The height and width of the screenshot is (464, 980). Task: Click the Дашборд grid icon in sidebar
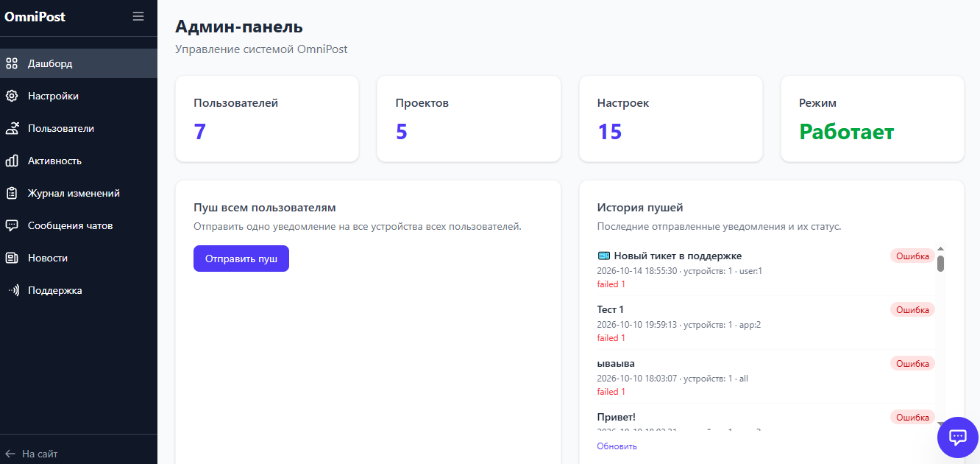tap(12, 63)
